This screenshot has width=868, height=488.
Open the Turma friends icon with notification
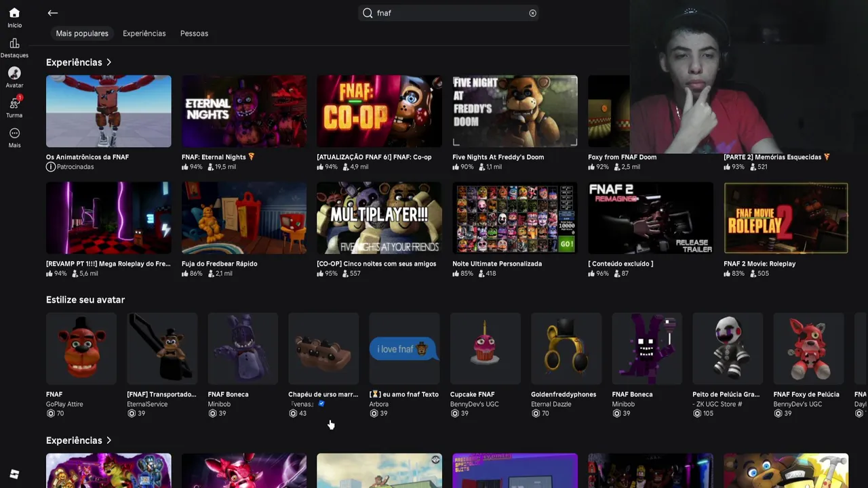(x=14, y=103)
